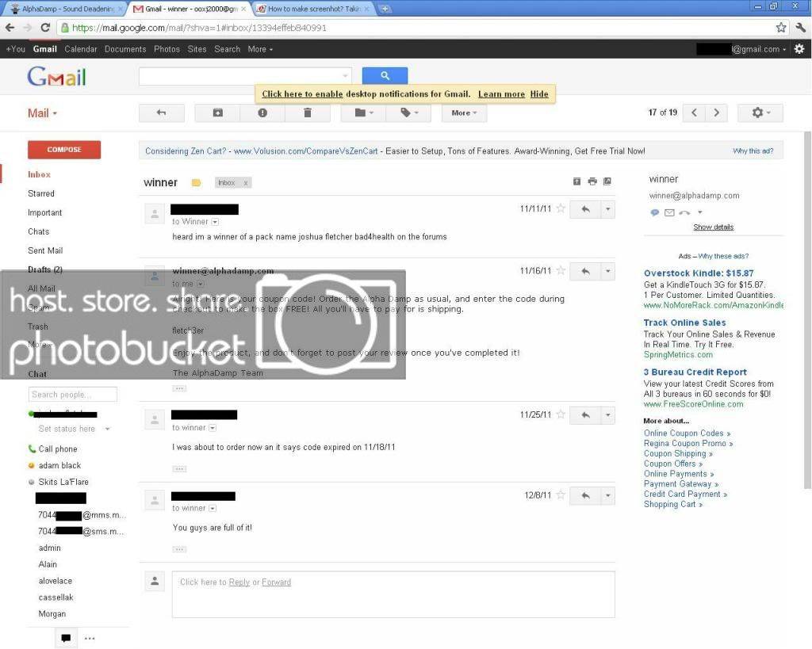Open Sent Mail folder
812x649 pixels.
tap(45, 250)
